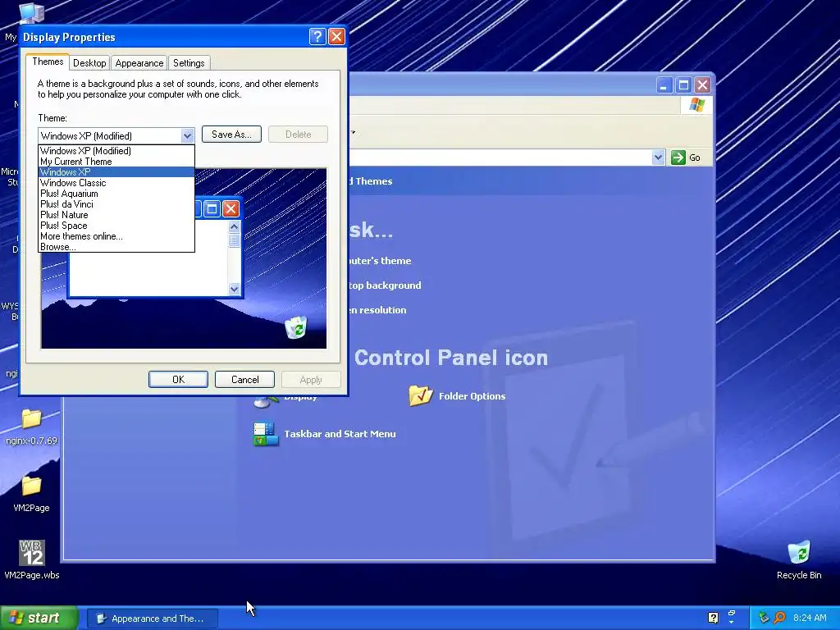Expand the address bar dropdown arrow
Screen dimensions: 840x630
[659, 157]
